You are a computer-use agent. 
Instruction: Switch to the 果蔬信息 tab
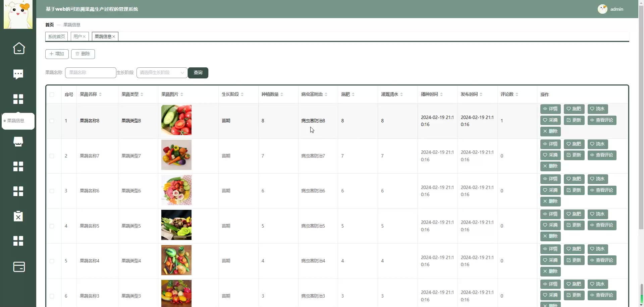click(103, 37)
